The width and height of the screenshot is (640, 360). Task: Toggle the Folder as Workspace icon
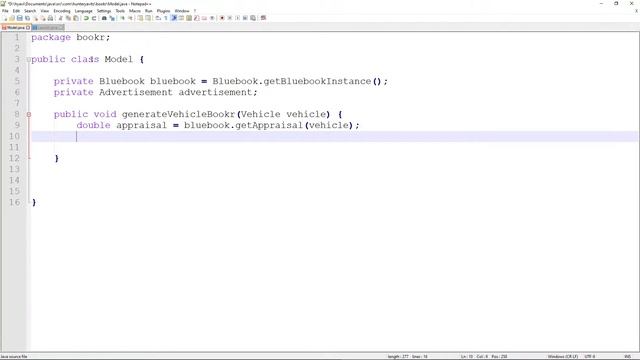tap(204, 18)
